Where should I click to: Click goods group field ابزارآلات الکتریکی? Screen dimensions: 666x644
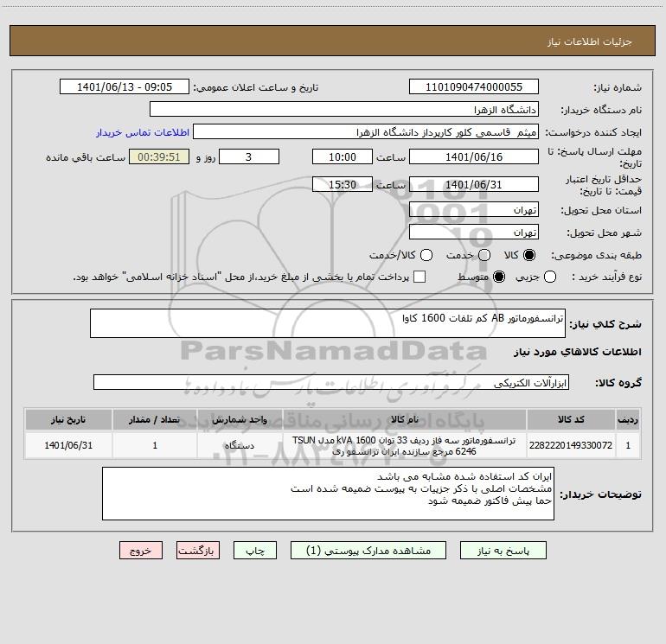[x=331, y=382]
